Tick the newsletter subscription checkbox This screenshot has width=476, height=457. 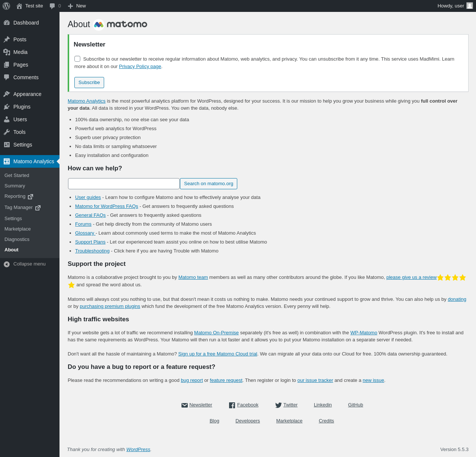pos(77,59)
